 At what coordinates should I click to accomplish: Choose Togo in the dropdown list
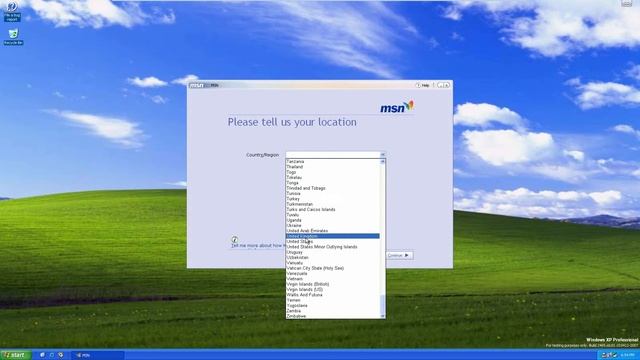point(333,172)
